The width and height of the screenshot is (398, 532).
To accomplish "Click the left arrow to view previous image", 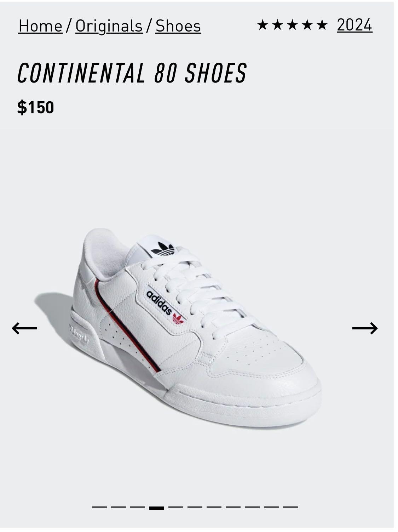I will pos(24,328).
